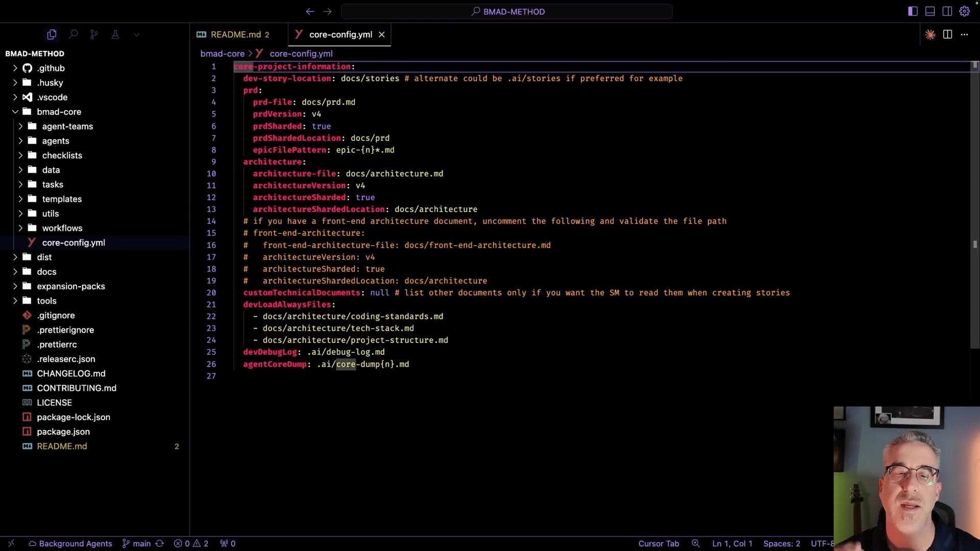Image resolution: width=980 pixels, height=551 pixels.
Task: Open the Testing flask icon
Action: pyautogui.click(x=115, y=35)
